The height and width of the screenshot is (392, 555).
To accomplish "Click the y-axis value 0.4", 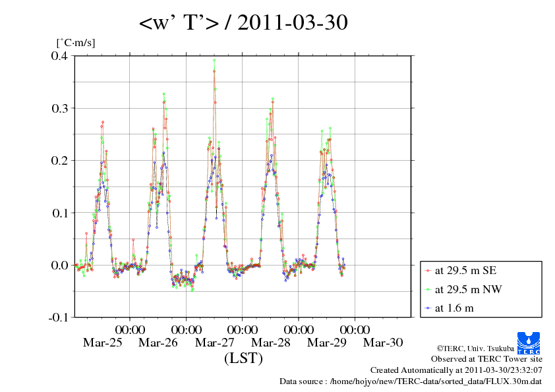I will coord(59,55).
